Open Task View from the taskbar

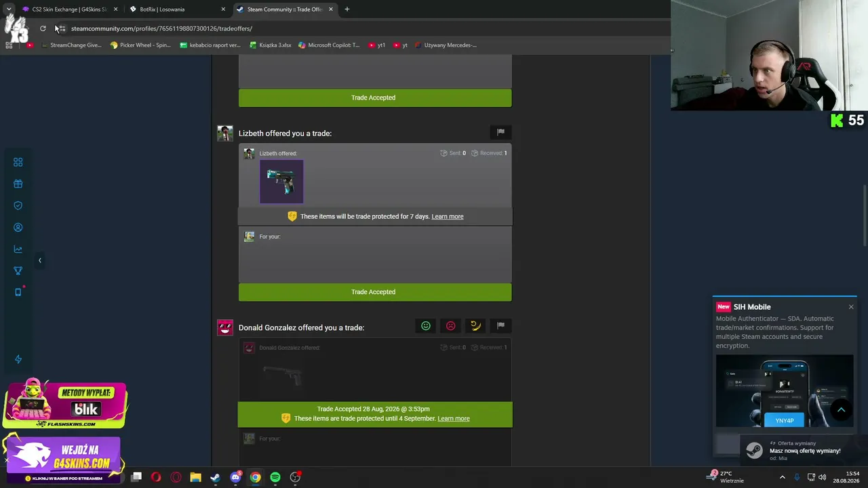tap(136, 477)
